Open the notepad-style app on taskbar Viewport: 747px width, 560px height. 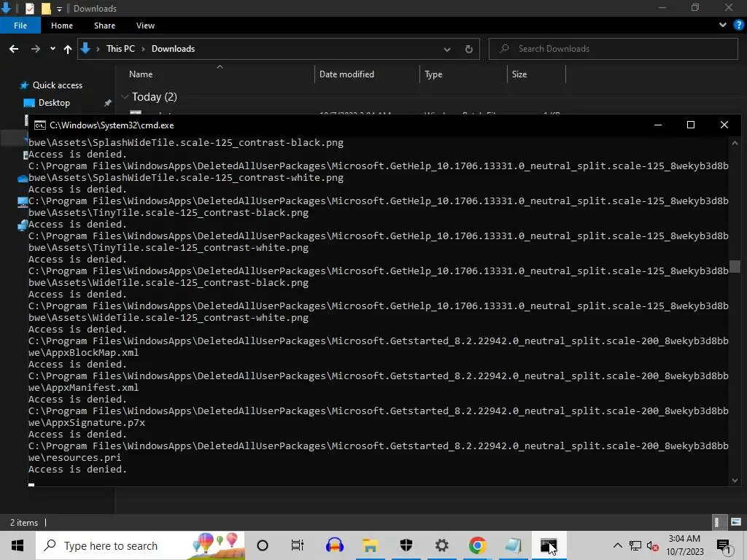[513, 545]
